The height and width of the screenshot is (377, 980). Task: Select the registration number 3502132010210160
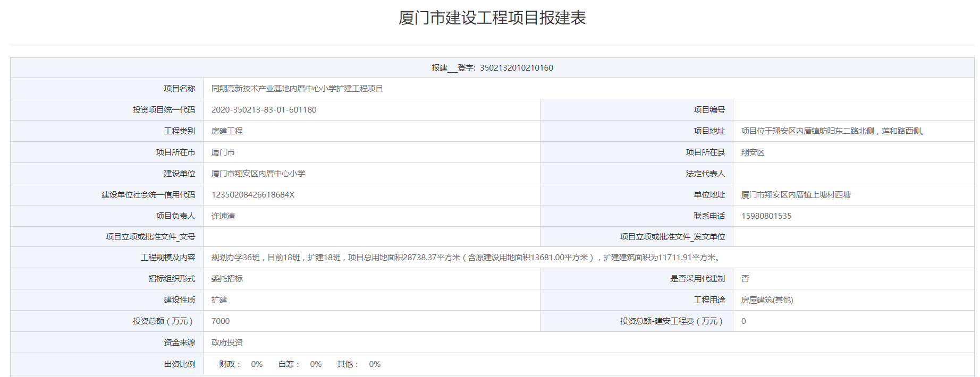click(x=517, y=68)
